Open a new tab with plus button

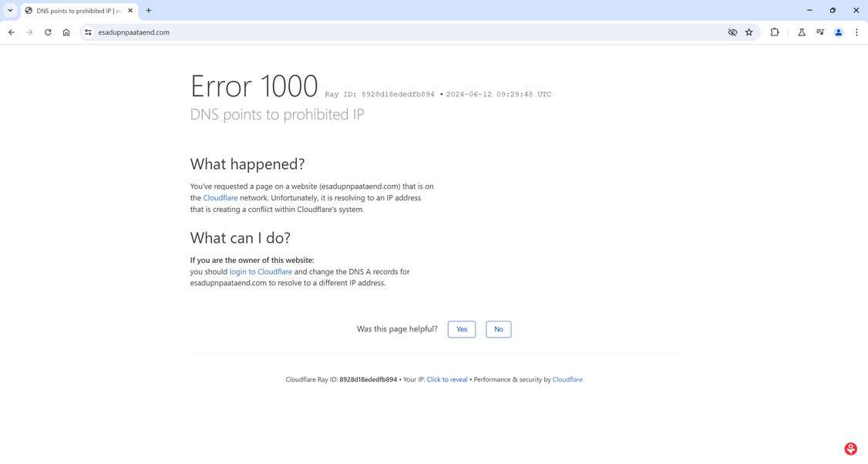pyautogui.click(x=148, y=11)
